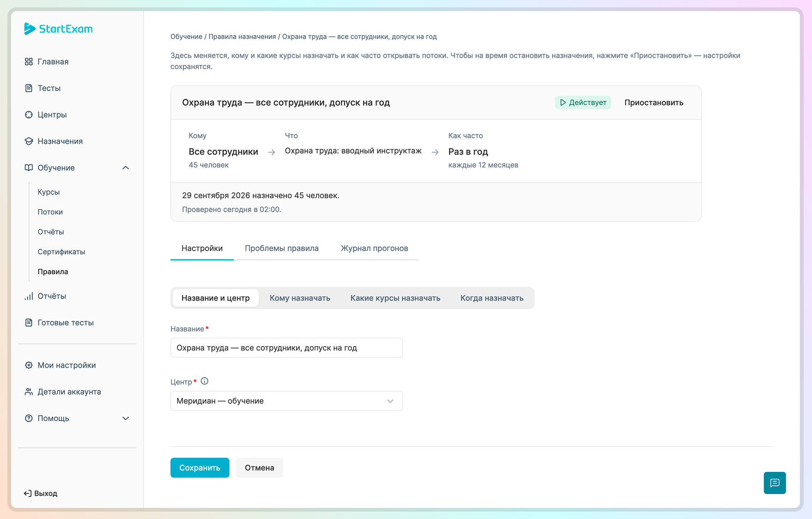
Task: Click the Центры sidebar icon
Action: (x=29, y=115)
